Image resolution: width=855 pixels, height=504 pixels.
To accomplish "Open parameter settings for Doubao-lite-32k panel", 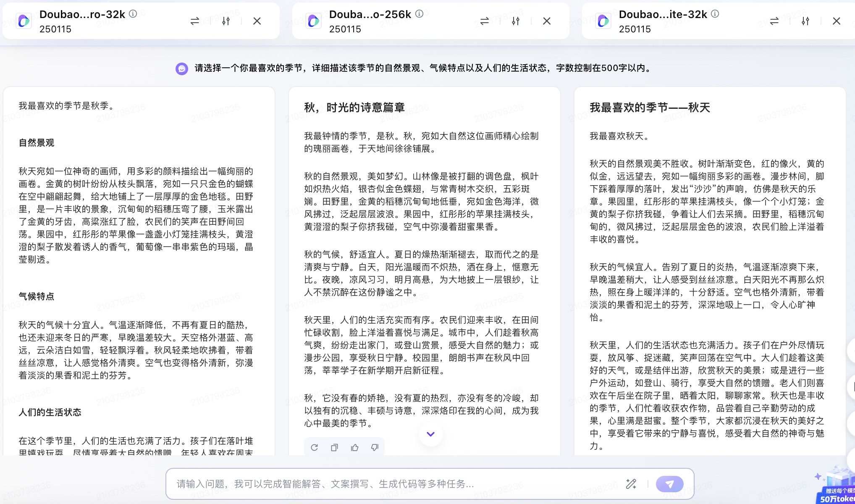I will click(805, 21).
